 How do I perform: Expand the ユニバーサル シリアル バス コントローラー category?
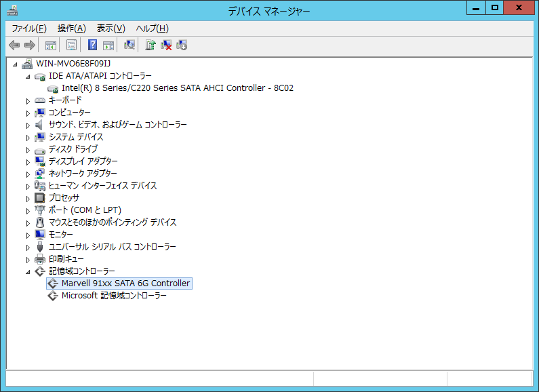click(x=28, y=248)
